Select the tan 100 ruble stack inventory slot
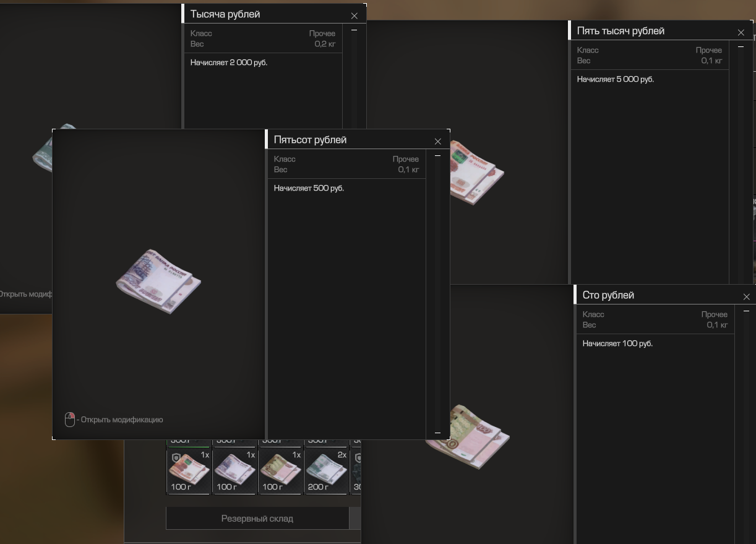The height and width of the screenshot is (544, 756). [280, 471]
